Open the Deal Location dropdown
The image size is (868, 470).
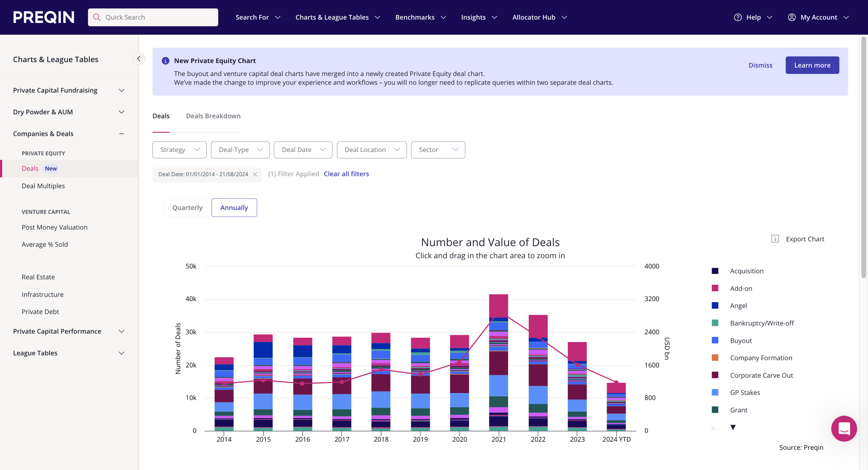click(371, 150)
